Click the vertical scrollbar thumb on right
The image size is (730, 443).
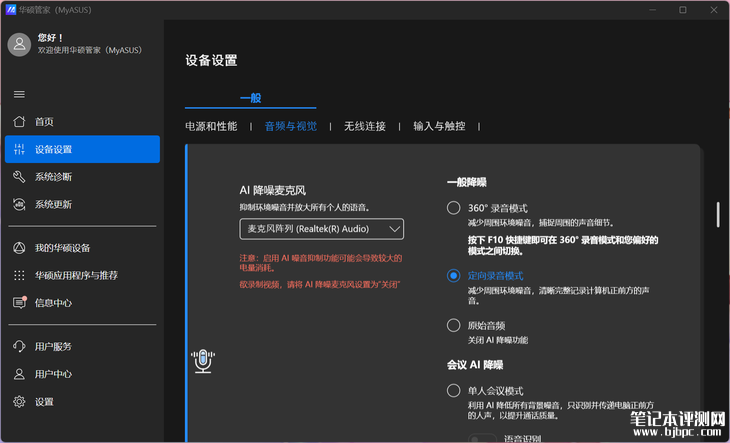(x=718, y=215)
